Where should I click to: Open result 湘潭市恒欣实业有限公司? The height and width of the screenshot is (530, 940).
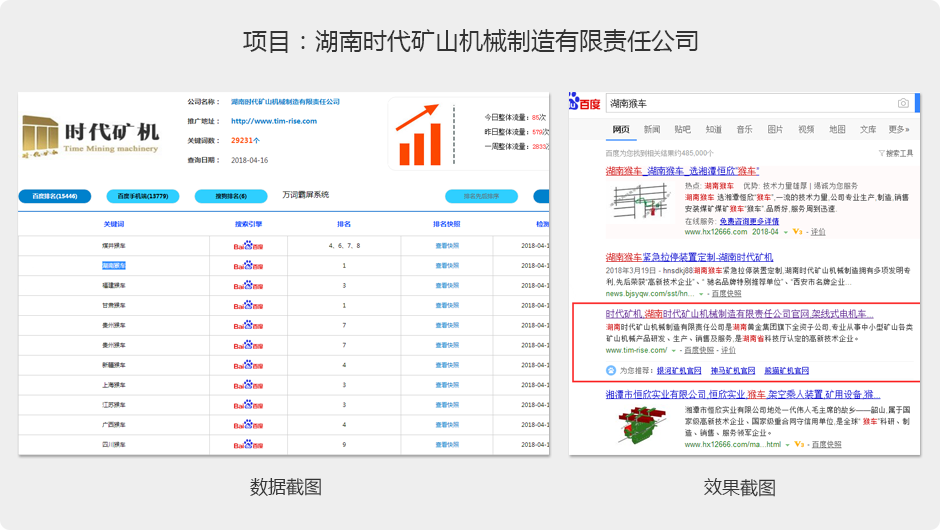pyautogui.click(x=743, y=395)
